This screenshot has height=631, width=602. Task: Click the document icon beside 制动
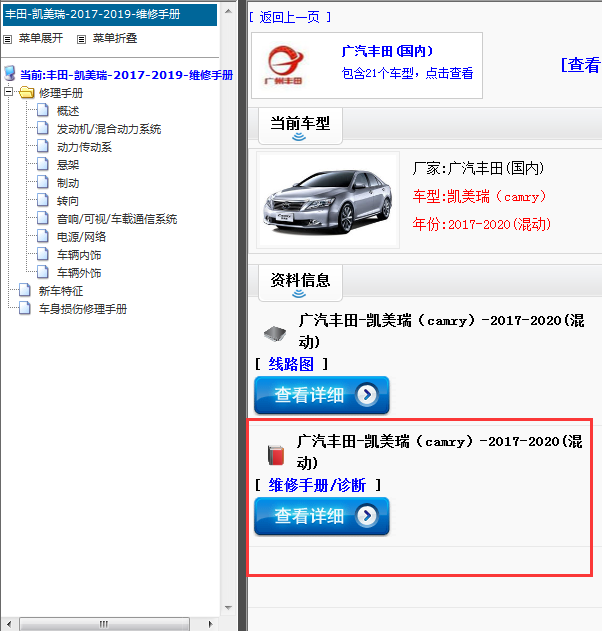point(43,182)
